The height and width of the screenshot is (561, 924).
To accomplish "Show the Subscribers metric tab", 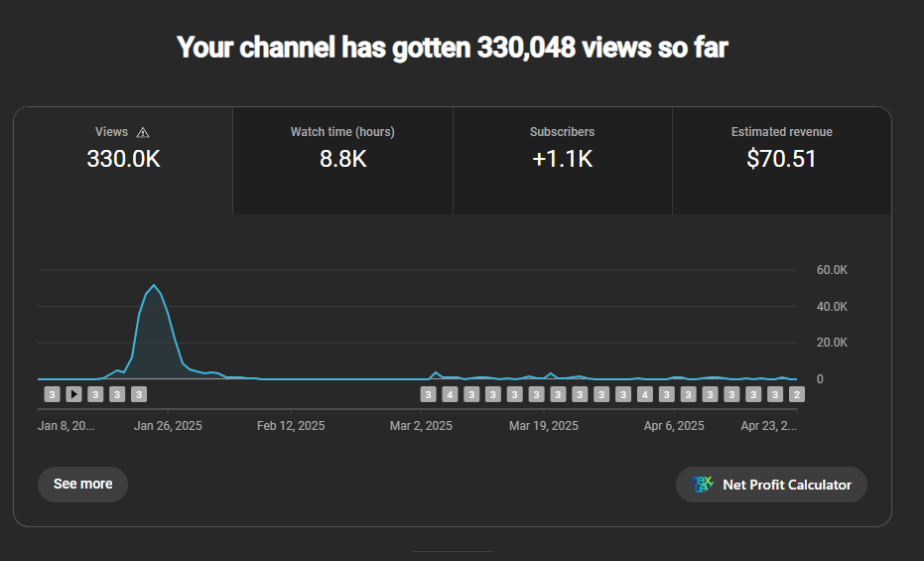I will 562,159.
